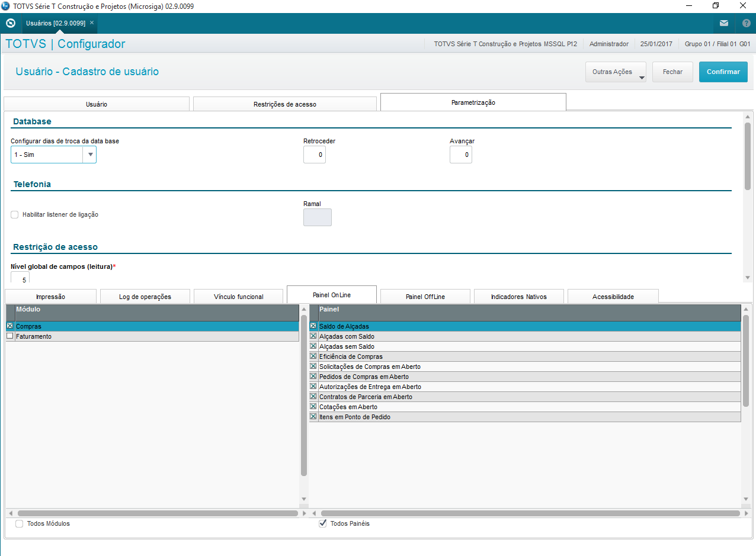
Task: Toggle Cotações em Aberto checkbox
Action: tap(313, 406)
